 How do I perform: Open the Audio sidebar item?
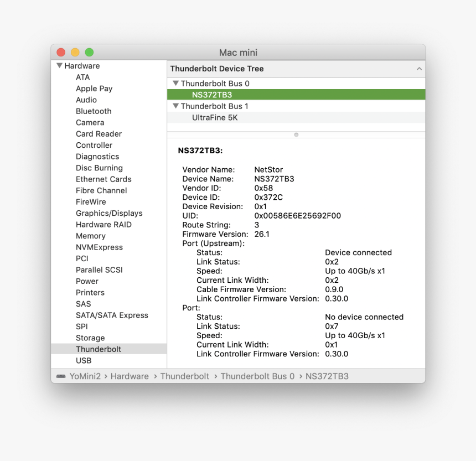click(86, 100)
